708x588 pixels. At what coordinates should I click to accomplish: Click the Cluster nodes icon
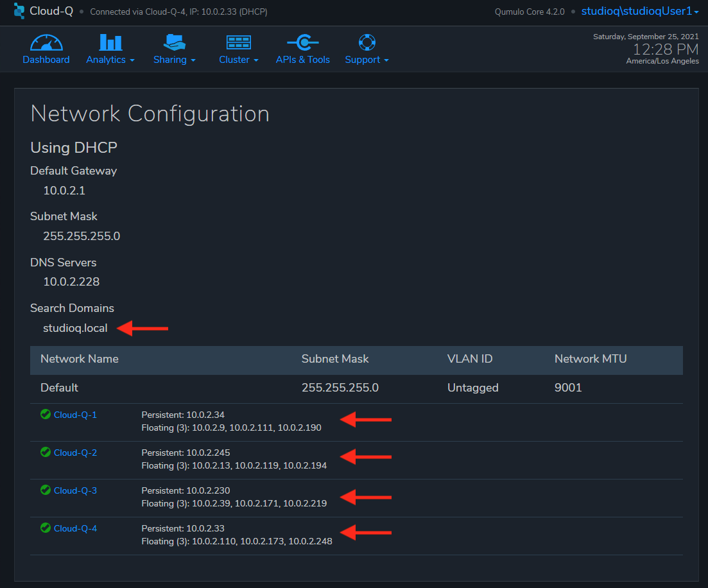(238, 42)
